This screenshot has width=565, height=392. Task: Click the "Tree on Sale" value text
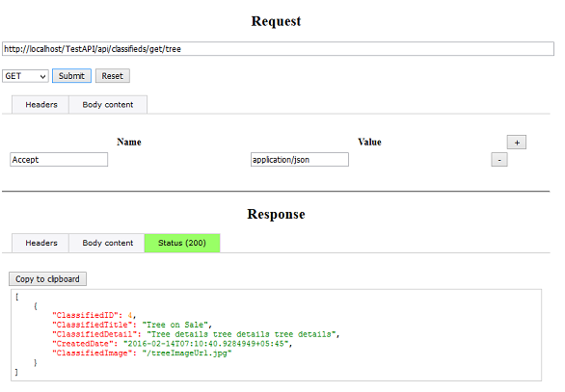[x=175, y=325]
